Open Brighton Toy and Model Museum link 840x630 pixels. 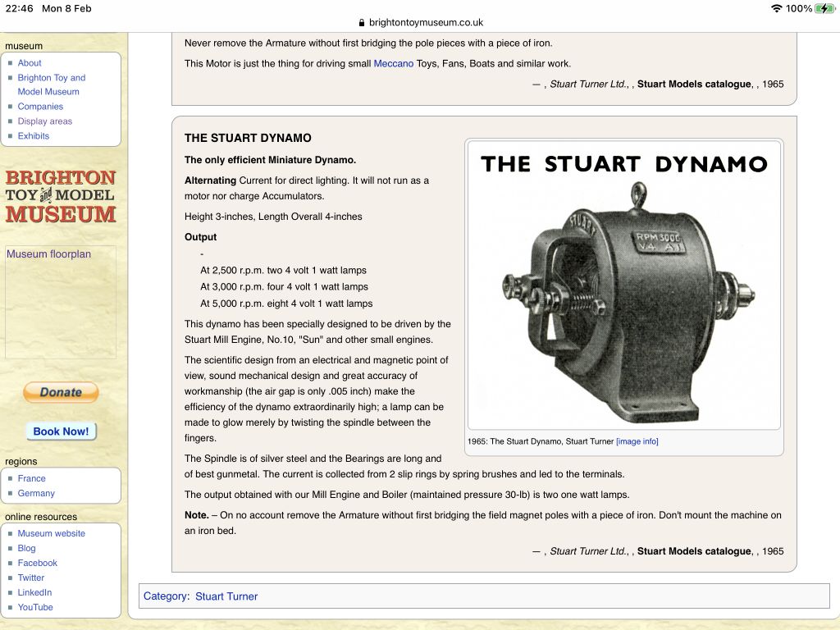52,84
